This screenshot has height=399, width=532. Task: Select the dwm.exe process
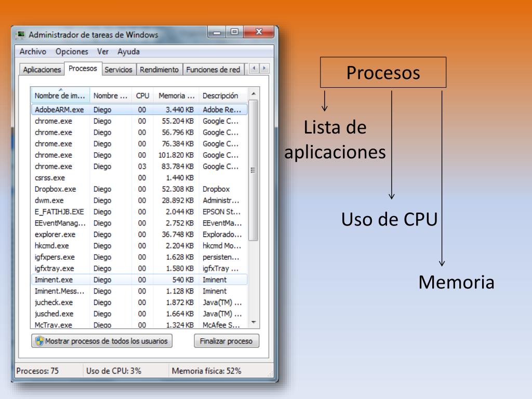139,201
